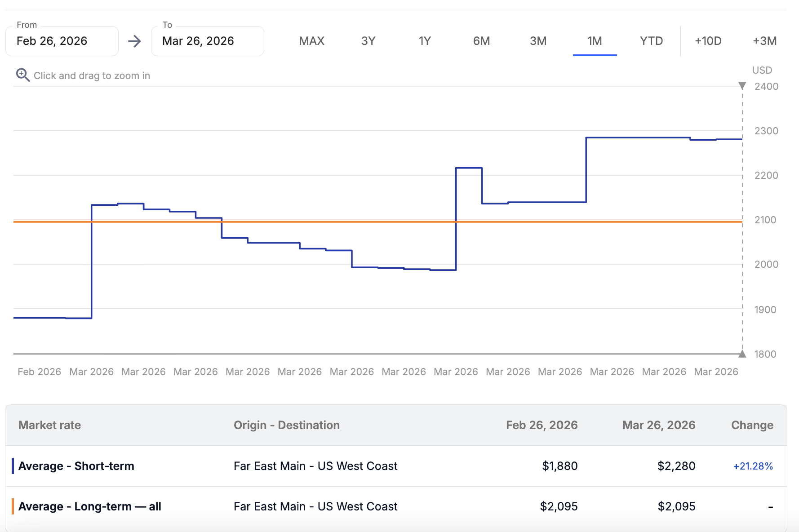The width and height of the screenshot is (799, 532).
Task: Click the orange Long-term color marker
Action: 13,506
